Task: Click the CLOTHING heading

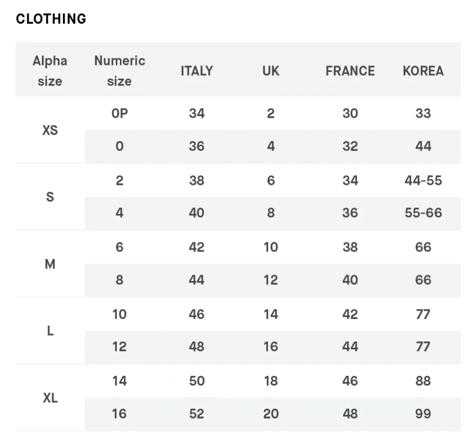Action: (x=51, y=19)
